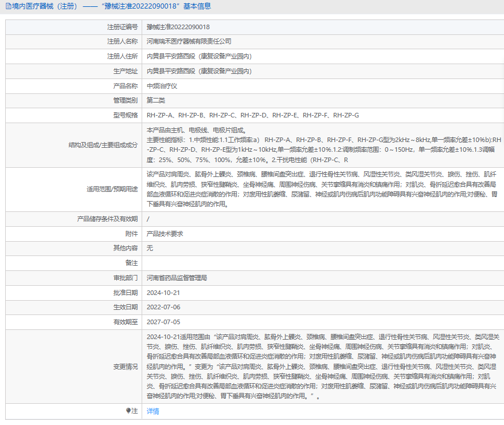Viewport: 504px width, 425px height.
Task: Select the 适用范围 description paragraph
Action: pyautogui.click(x=322, y=189)
